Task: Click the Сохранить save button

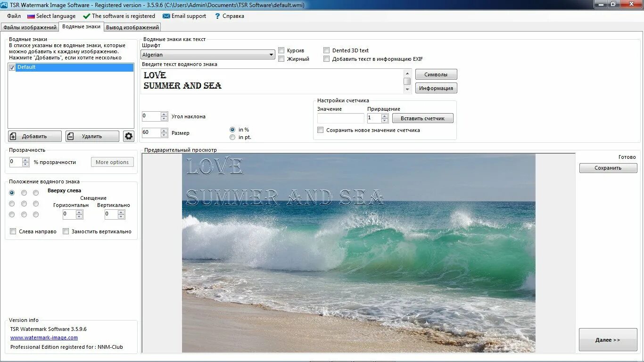Action: pos(608,168)
